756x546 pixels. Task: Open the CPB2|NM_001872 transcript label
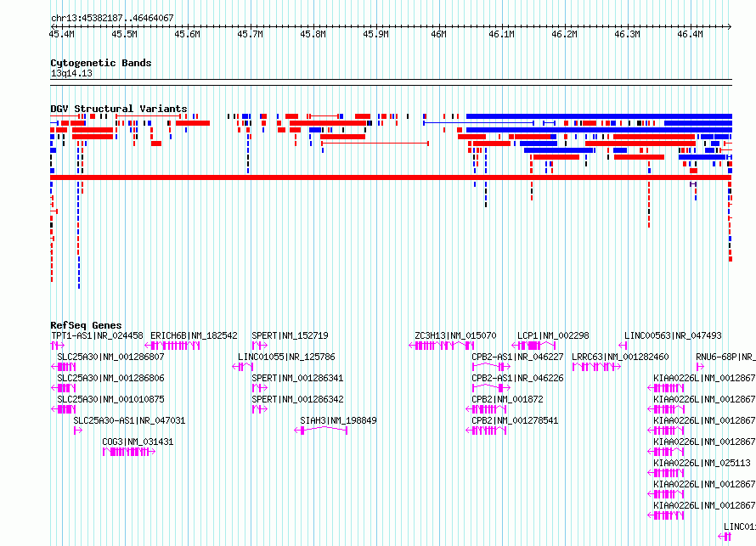507,399
